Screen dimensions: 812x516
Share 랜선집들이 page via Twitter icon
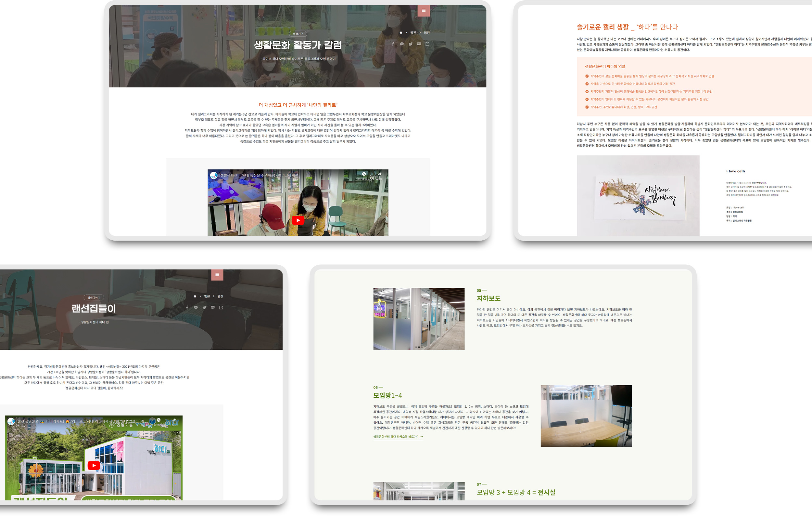pyautogui.click(x=204, y=308)
